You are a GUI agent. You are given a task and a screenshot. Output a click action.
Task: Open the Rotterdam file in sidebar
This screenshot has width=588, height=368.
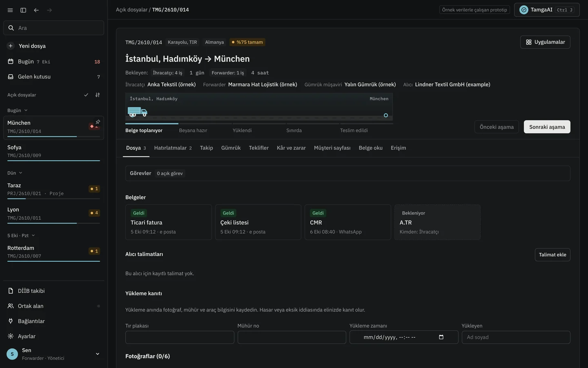(x=53, y=252)
